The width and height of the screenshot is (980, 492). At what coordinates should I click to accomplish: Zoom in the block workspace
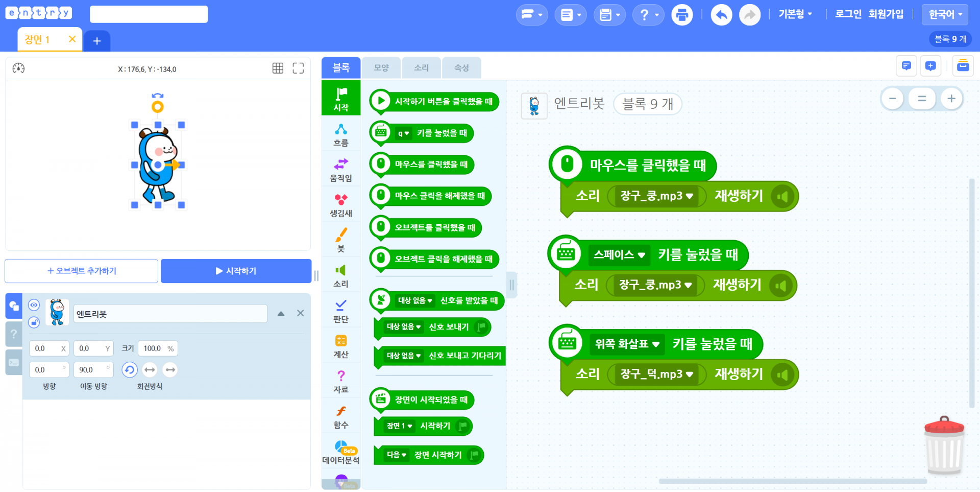951,99
